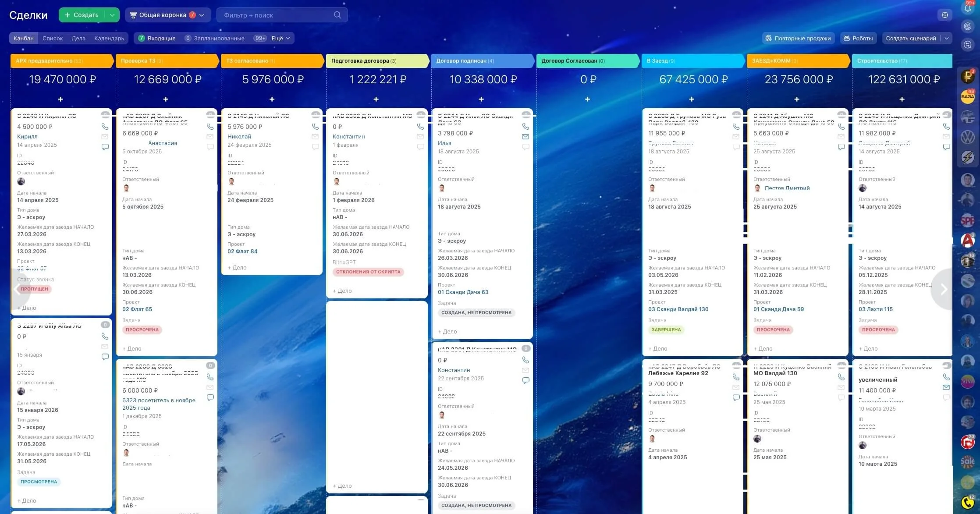
Task: Filter by Запланированные counter
Action: pos(215,38)
